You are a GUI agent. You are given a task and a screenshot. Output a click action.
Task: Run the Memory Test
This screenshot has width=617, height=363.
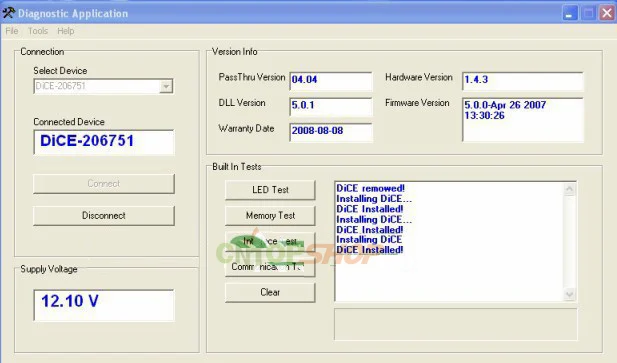coord(270,216)
